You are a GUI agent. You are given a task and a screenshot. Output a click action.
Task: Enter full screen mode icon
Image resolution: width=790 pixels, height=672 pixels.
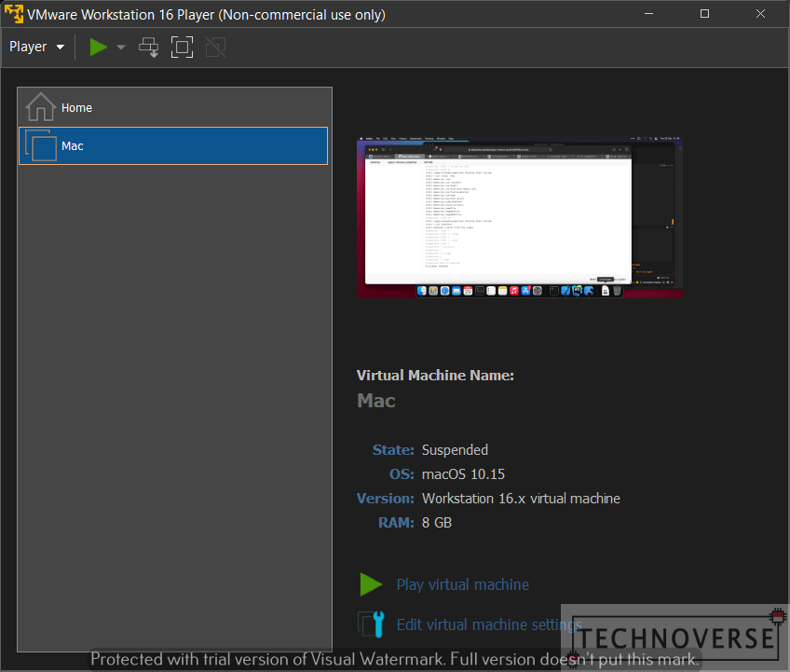coord(182,48)
